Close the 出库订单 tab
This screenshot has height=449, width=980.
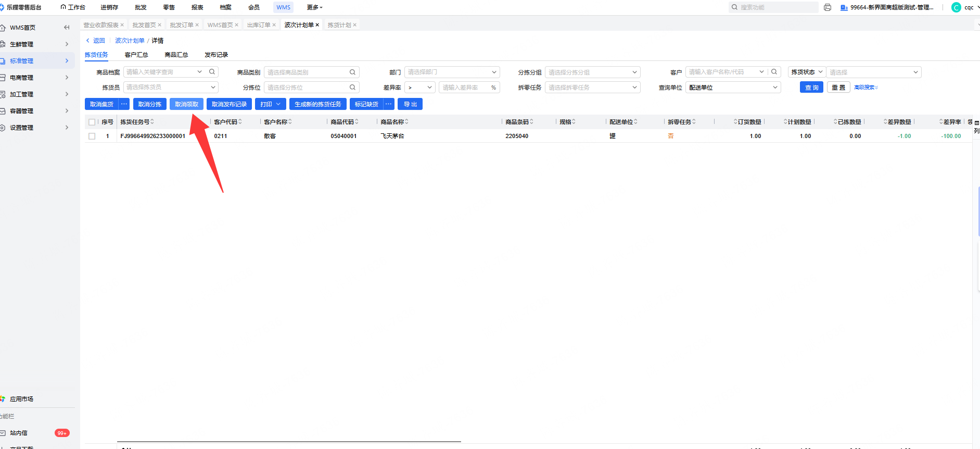(x=274, y=25)
